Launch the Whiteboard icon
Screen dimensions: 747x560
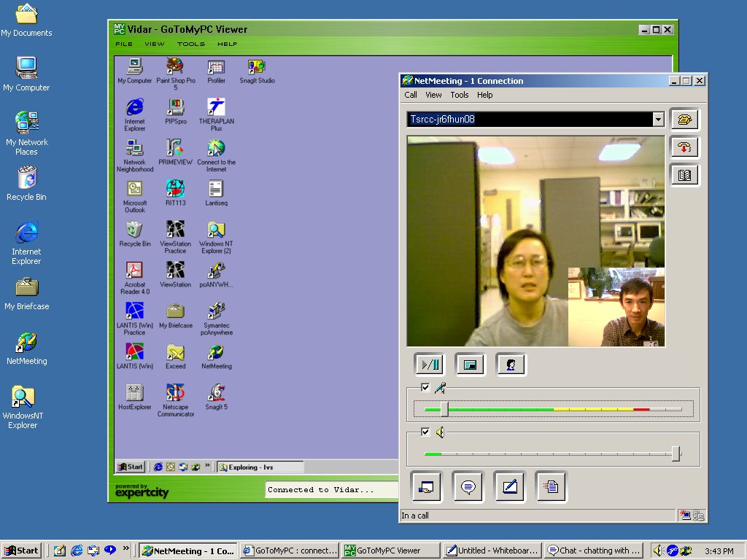509,486
